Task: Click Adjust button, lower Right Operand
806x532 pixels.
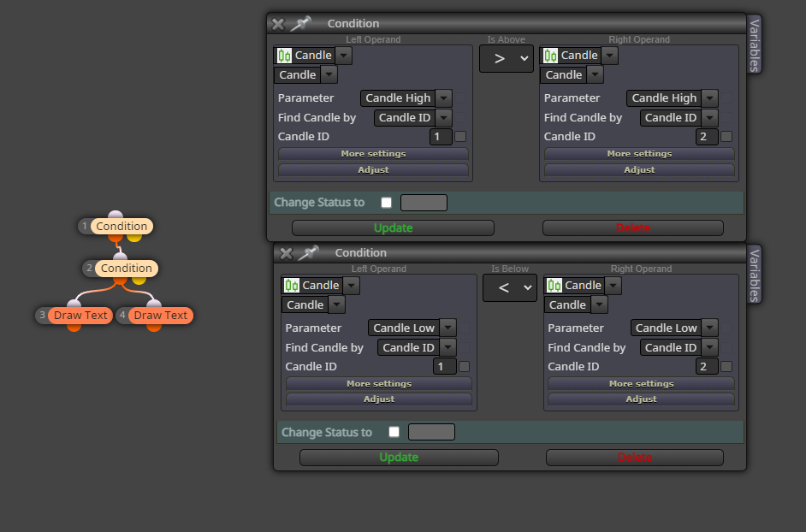Action: (x=641, y=399)
